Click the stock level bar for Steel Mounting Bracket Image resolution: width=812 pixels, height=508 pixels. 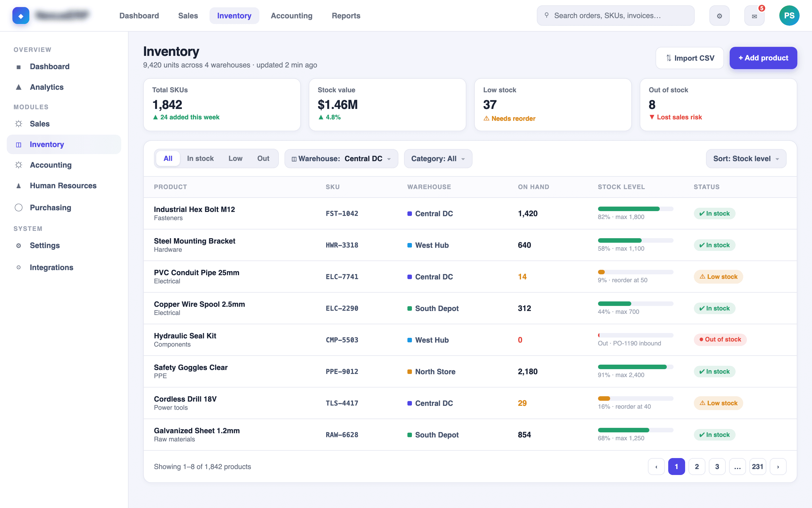pos(636,240)
